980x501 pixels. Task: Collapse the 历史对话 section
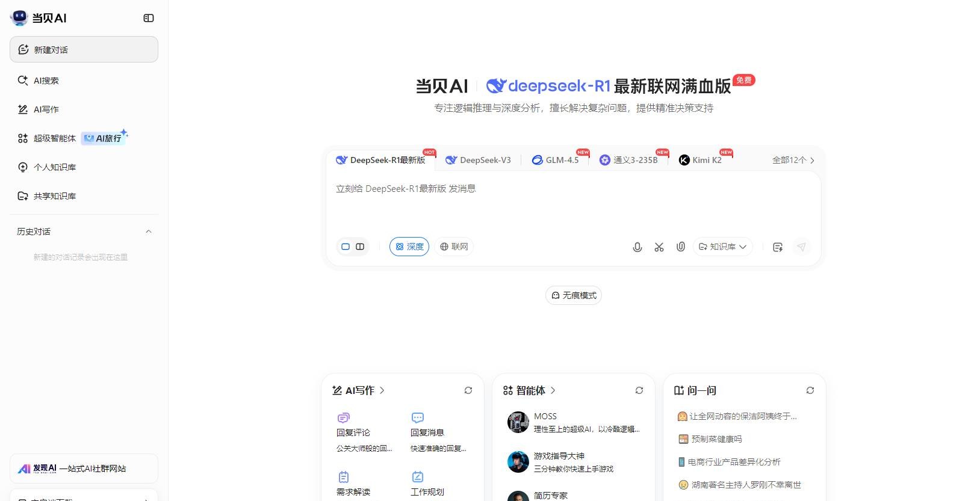pos(149,232)
